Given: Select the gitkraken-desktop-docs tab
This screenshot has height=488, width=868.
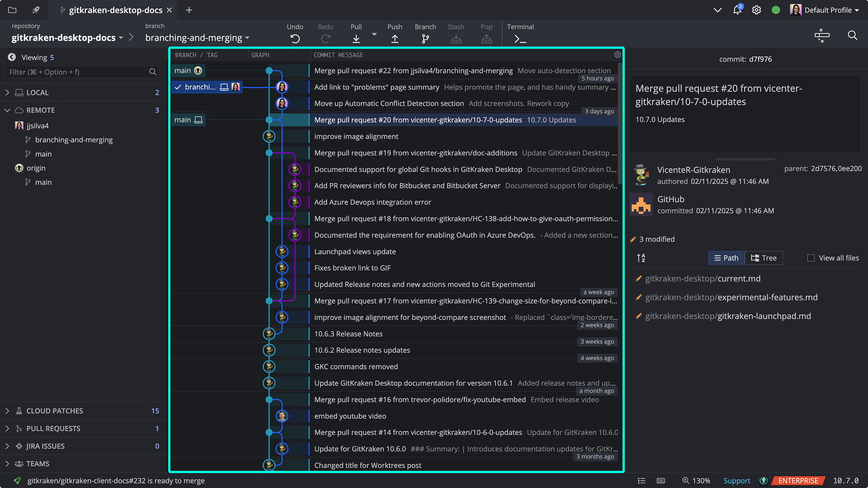Looking at the screenshot, I should [x=113, y=10].
